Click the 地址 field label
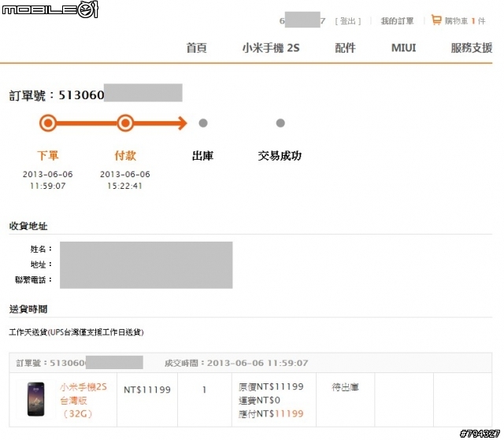The image size is (504, 440). 41,264
